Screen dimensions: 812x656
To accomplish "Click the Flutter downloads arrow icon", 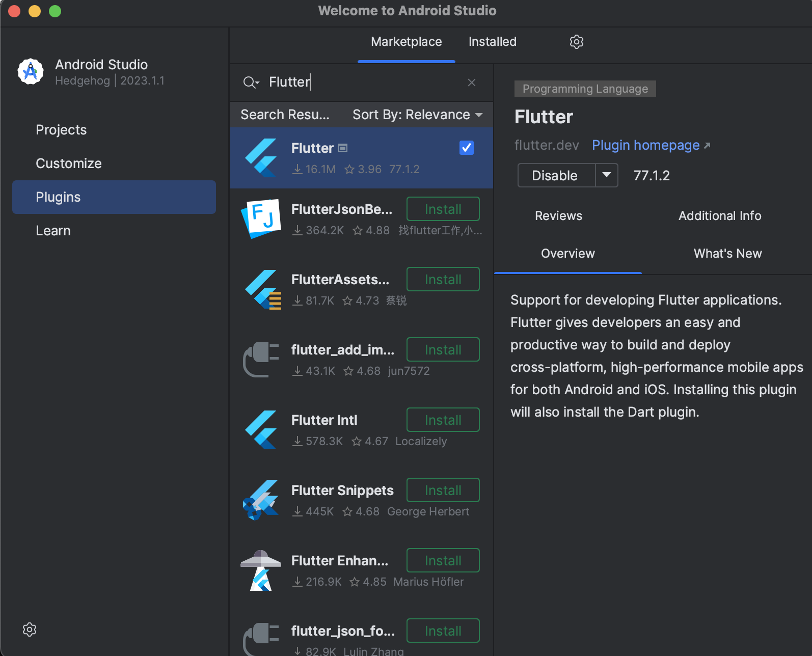I will coord(297,169).
